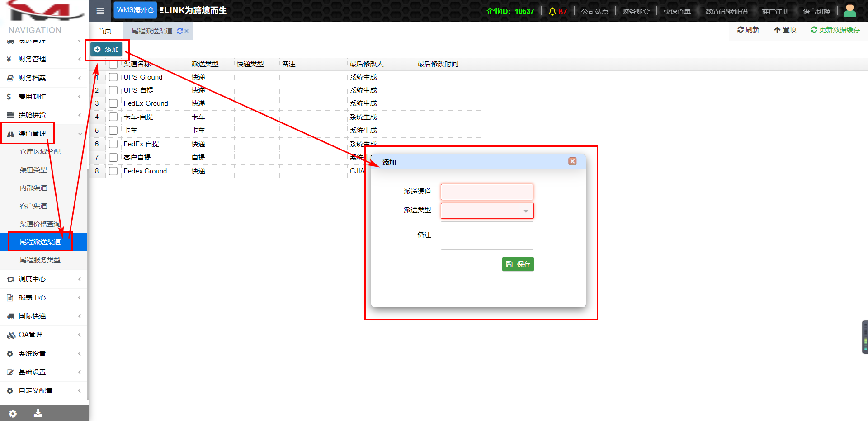
Task: Check the 卡车-自提 row checkbox
Action: point(113,117)
